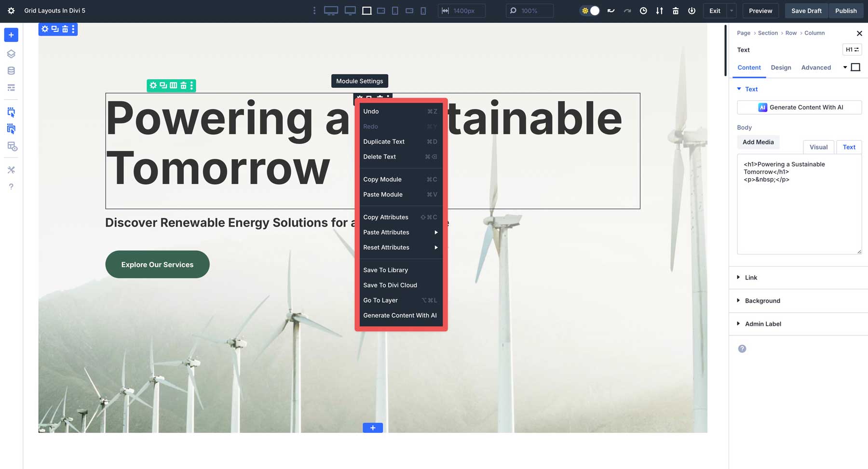Click the blue plus button in left sidebar
Screen dimensions: 868x469
tap(11, 35)
